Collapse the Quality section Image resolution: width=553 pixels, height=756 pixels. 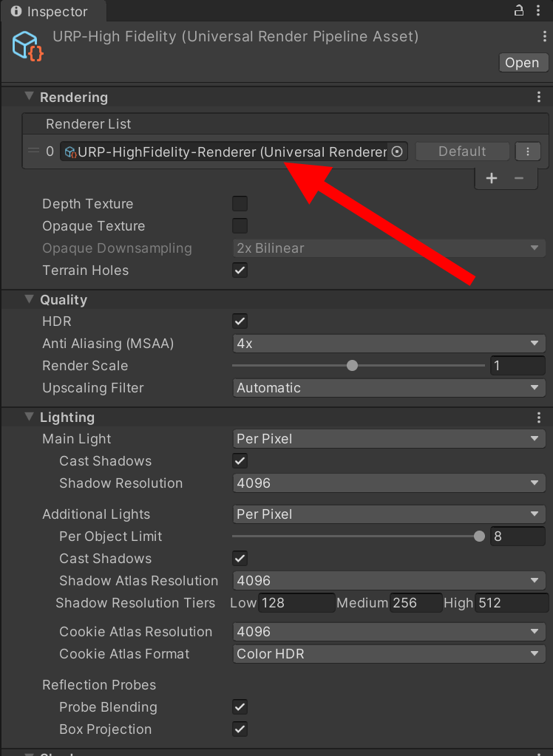point(29,299)
